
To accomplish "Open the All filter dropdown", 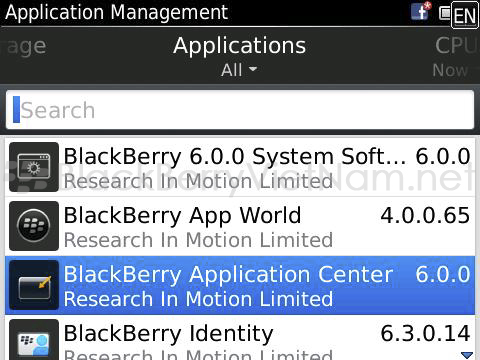I will pos(239,70).
